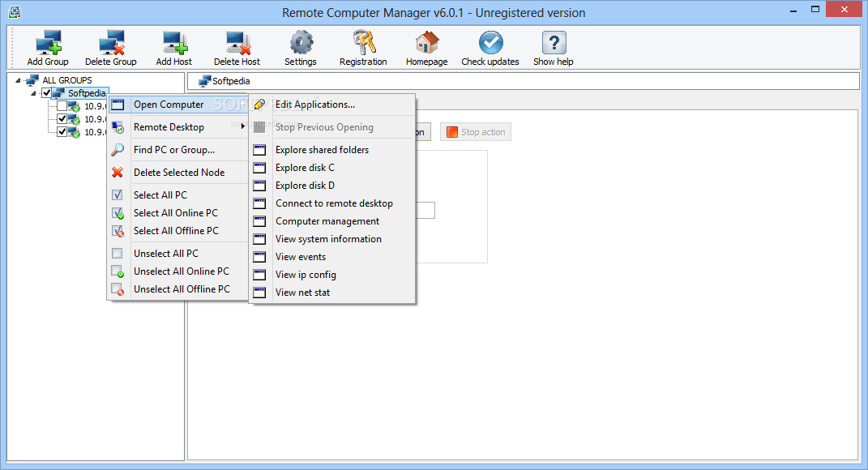Click the window icon beside Computer management
This screenshot has width=868, height=470.
click(259, 221)
